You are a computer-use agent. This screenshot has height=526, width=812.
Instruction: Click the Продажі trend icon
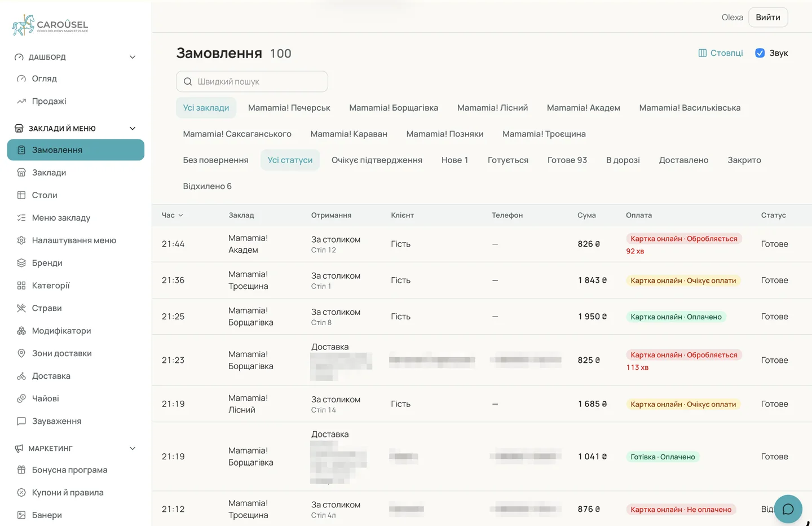coord(21,101)
